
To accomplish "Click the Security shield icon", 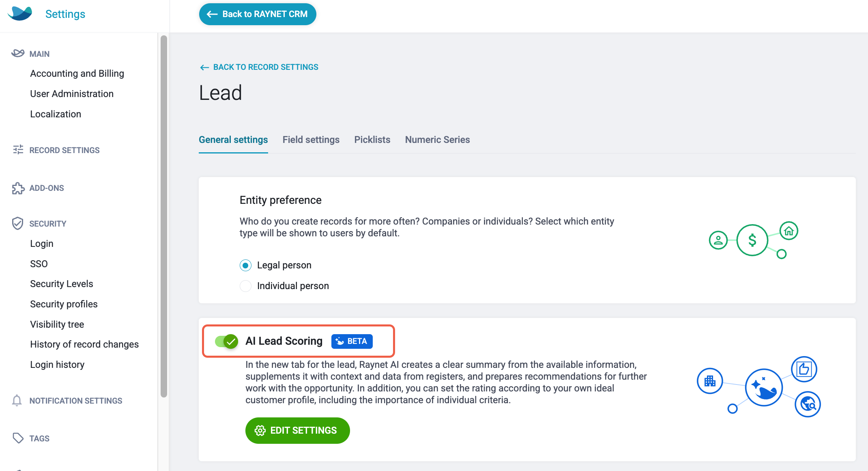I will (17, 223).
